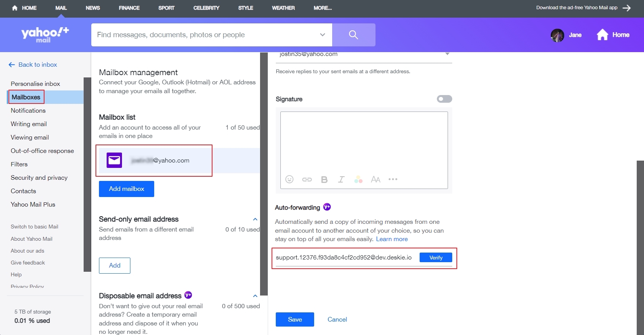The height and width of the screenshot is (335, 644).
Task: Open Jane's profile avatar
Action: pos(557,35)
